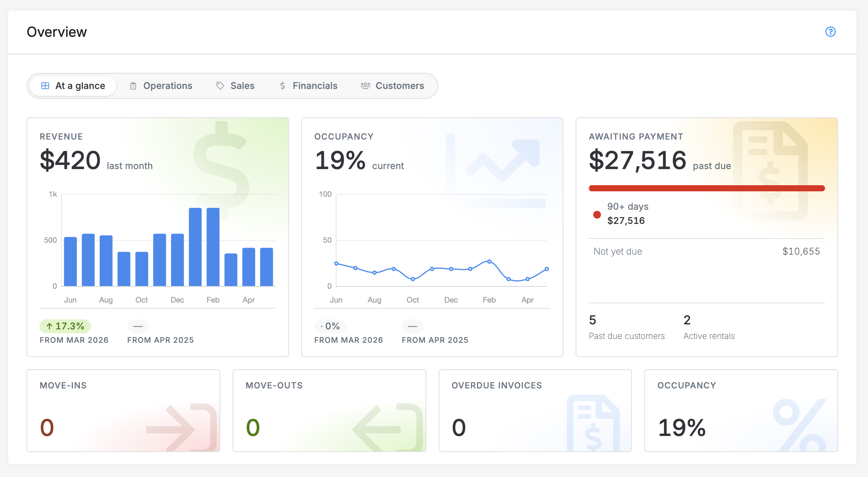Viewport: 868px width, 477px height.
Task: Click the people icon beside Customers
Action: click(x=365, y=86)
